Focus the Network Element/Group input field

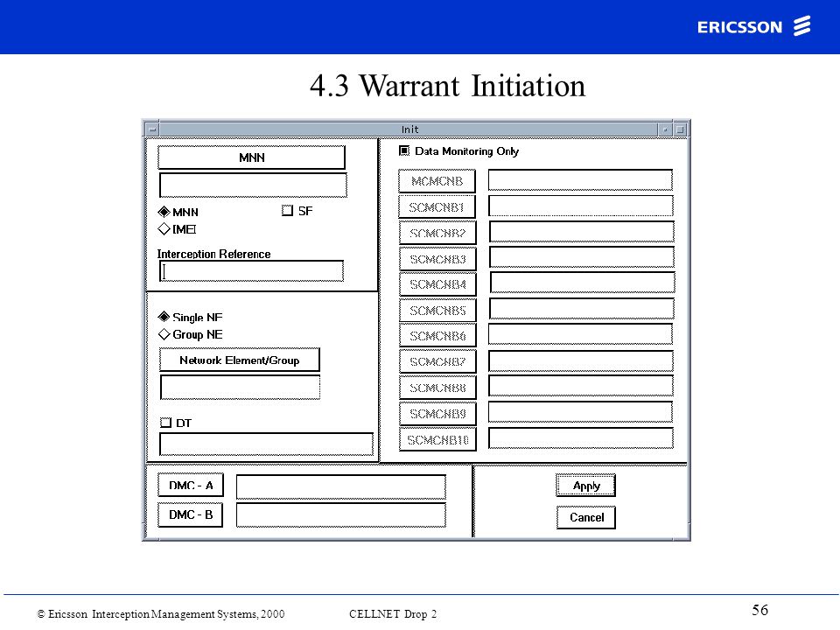coord(240,388)
